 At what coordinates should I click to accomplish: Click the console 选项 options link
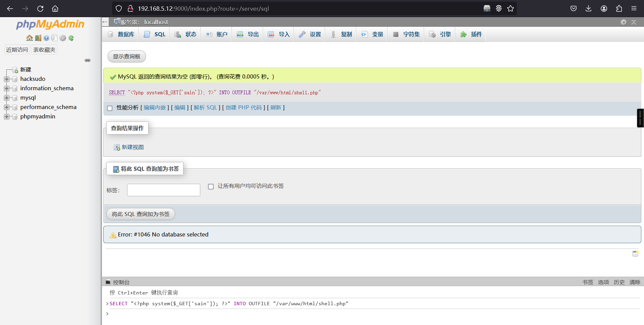(x=603, y=282)
